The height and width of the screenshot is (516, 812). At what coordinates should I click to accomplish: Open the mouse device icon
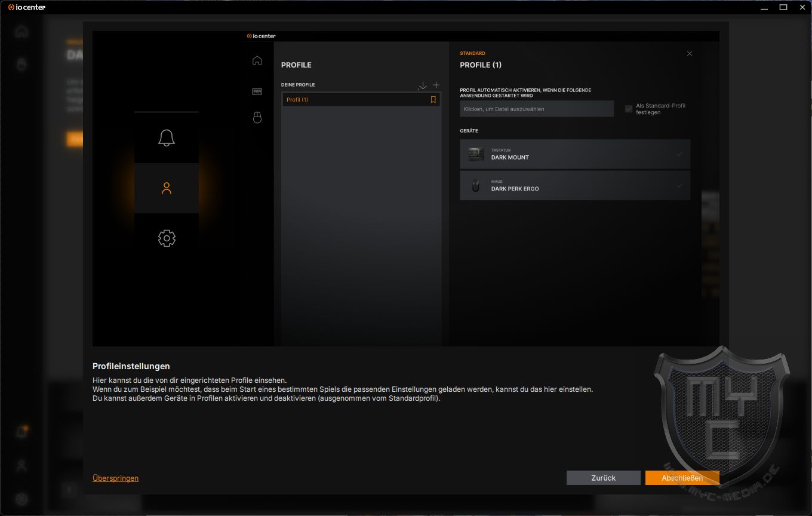pos(257,118)
